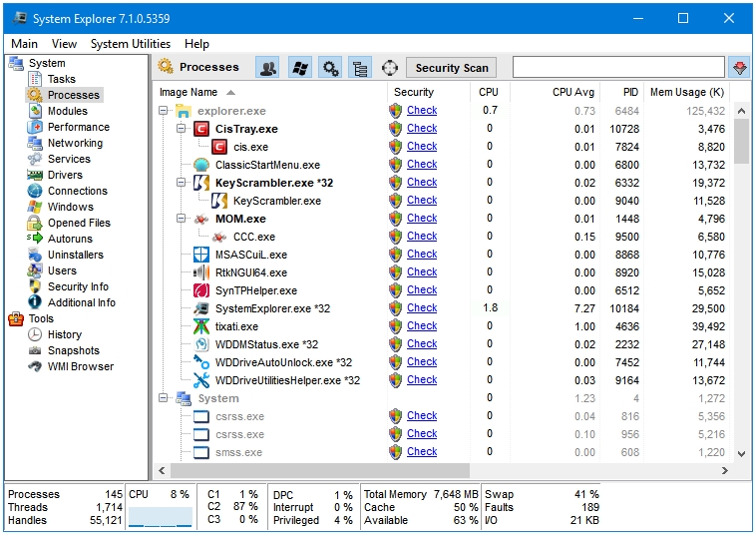This screenshot has width=756, height=535.
Task: Open the Networking section
Action: coord(75,143)
